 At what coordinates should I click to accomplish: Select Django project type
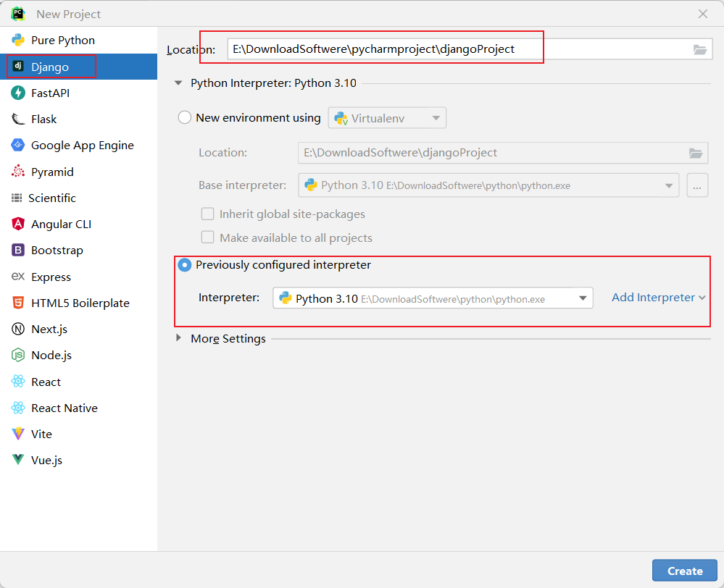78,67
